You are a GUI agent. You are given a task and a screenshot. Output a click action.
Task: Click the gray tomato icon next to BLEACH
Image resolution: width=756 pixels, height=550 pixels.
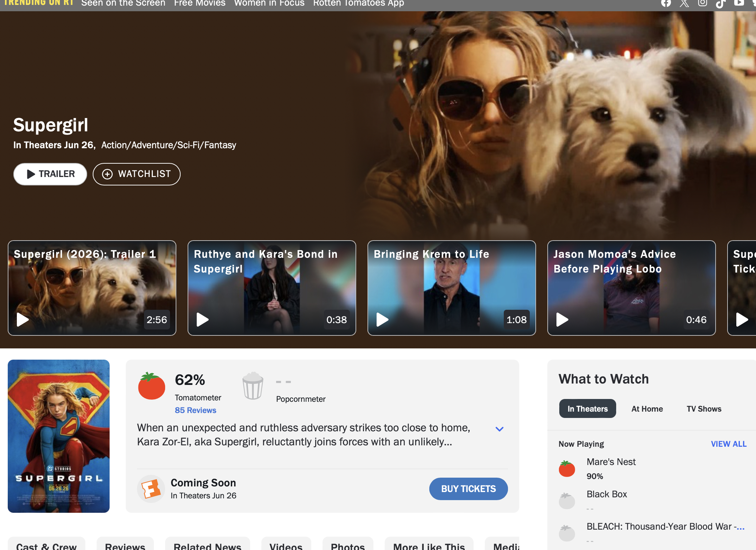coord(567,533)
